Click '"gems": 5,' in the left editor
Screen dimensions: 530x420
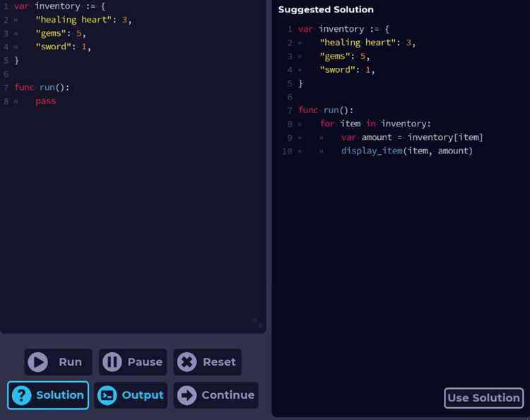coord(61,33)
